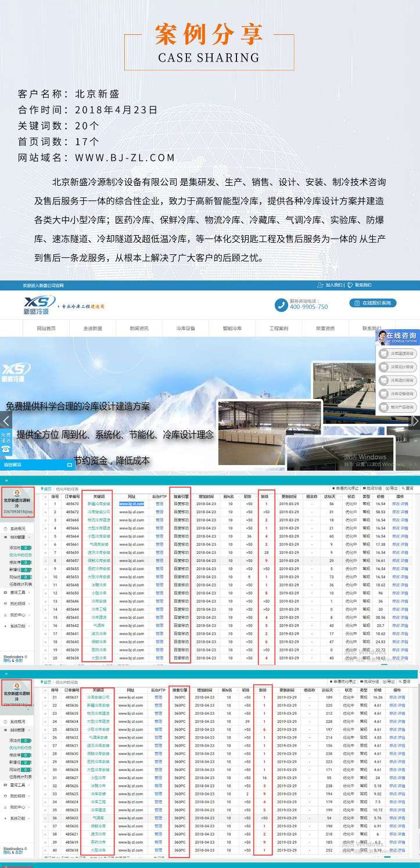The image size is (420, 868).
Task: Click the 关键词 column header in Baidu-mobile task panel
Action: (98, 496)
